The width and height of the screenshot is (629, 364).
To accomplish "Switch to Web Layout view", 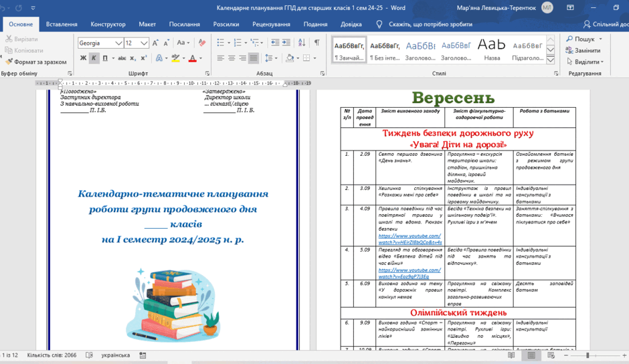I will coord(551,355).
